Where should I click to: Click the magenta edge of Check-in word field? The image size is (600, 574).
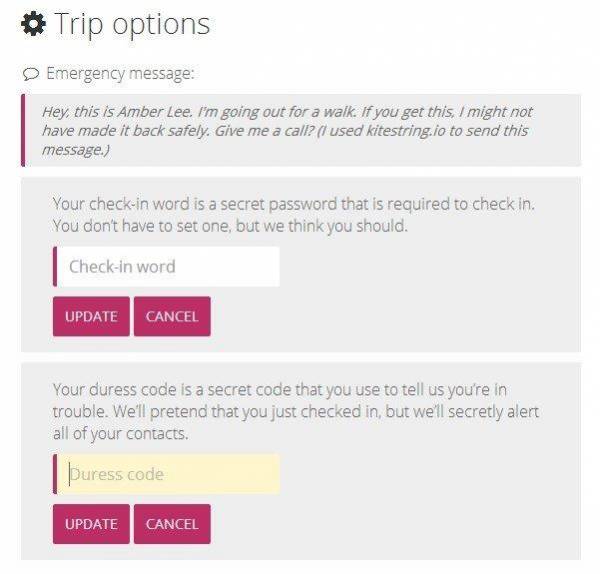(55, 267)
